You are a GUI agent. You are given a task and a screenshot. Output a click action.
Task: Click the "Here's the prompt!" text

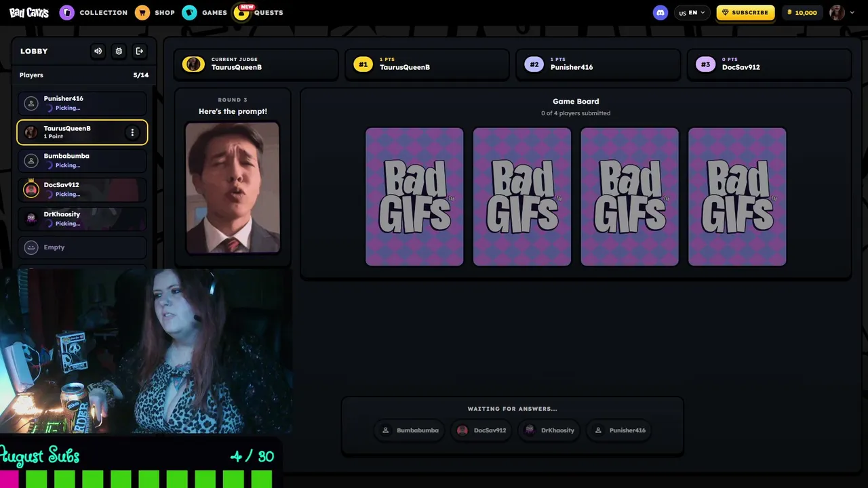click(233, 111)
